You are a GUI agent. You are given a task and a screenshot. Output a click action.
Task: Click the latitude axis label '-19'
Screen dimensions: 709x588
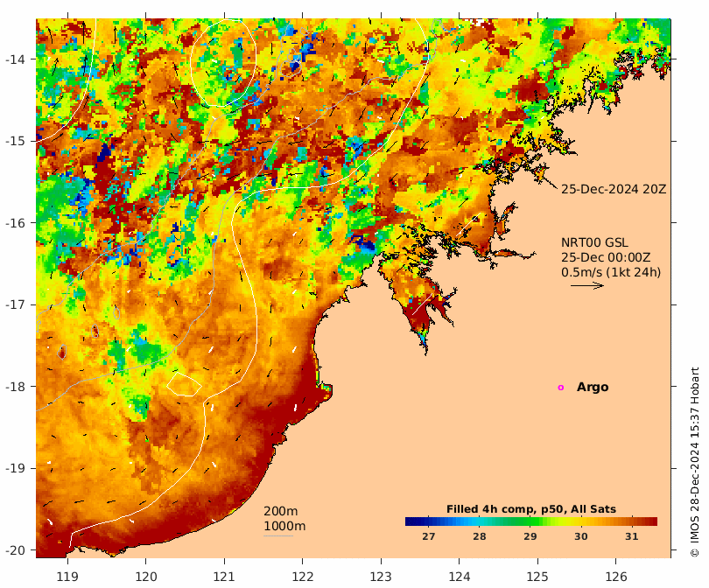pos(15,468)
